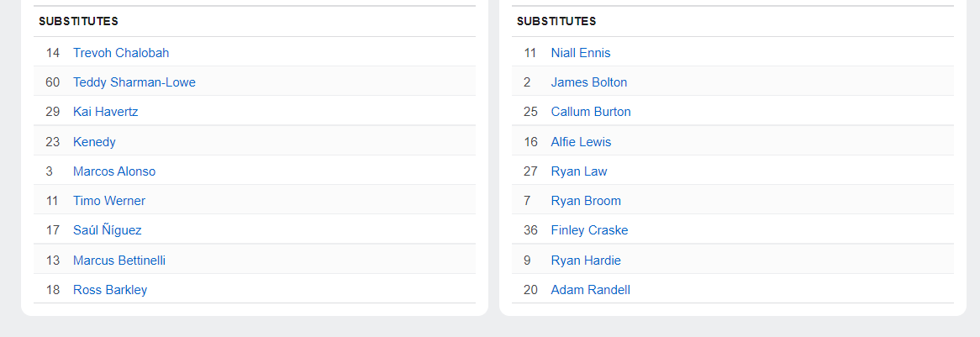This screenshot has width=980, height=337.
Task: Open Niall Ennis player link
Action: 580,52
